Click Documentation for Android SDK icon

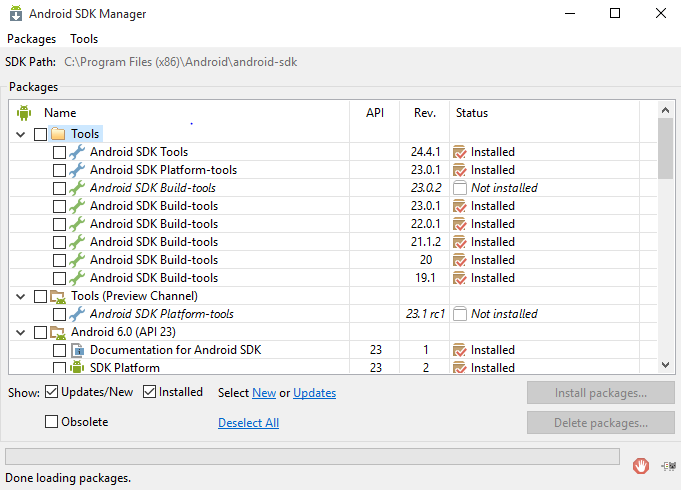pos(77,350)
